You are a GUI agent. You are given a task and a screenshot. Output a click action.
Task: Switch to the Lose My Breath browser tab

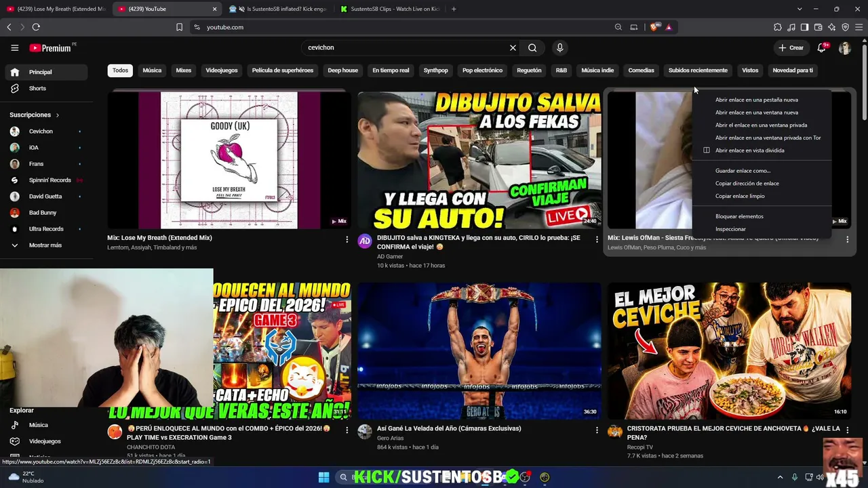point(55,9)
